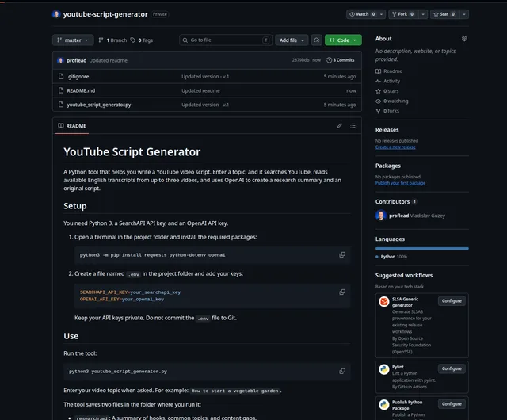Focus the Go to file search field
This screenshot has width=507, height=420.
tap(226, 40)
